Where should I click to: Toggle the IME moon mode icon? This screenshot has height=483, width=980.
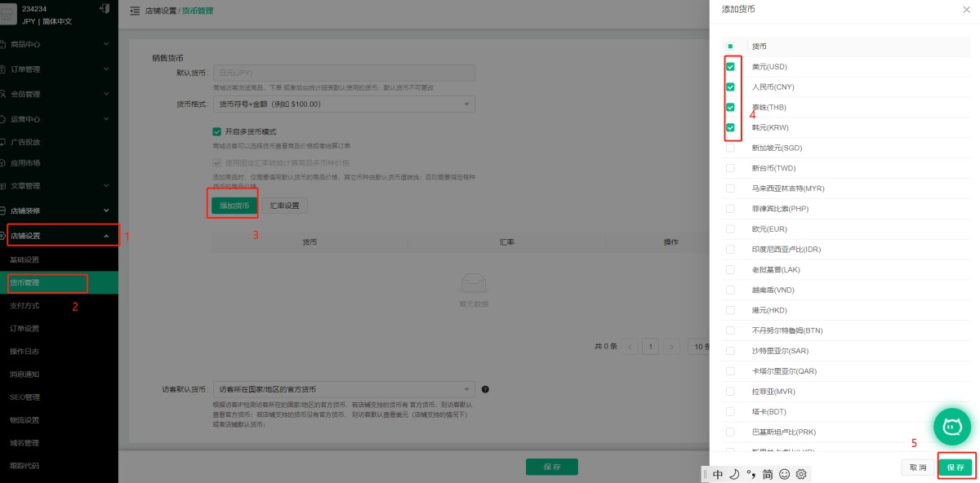pyautogui.click(x=734, y=474)
